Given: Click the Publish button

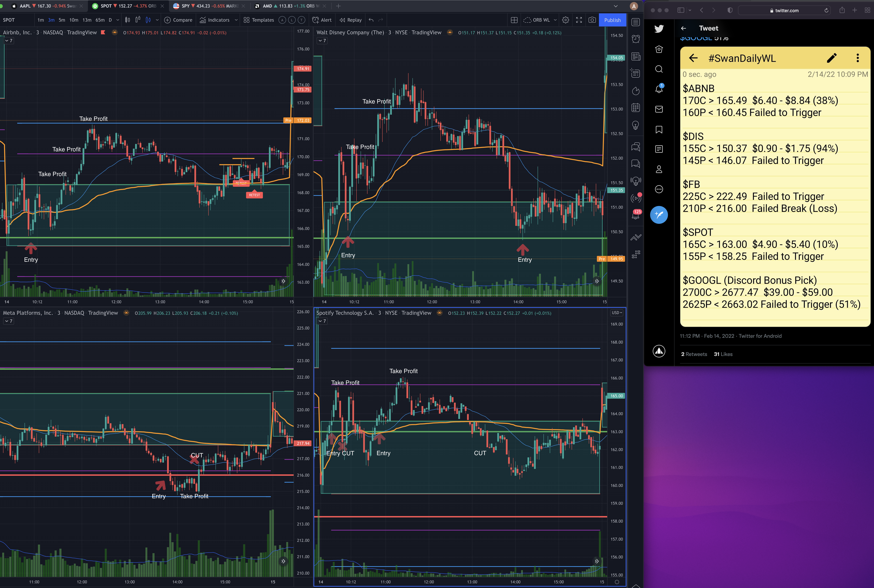Looking at the screenshot, I should click(x=612, y=20).
